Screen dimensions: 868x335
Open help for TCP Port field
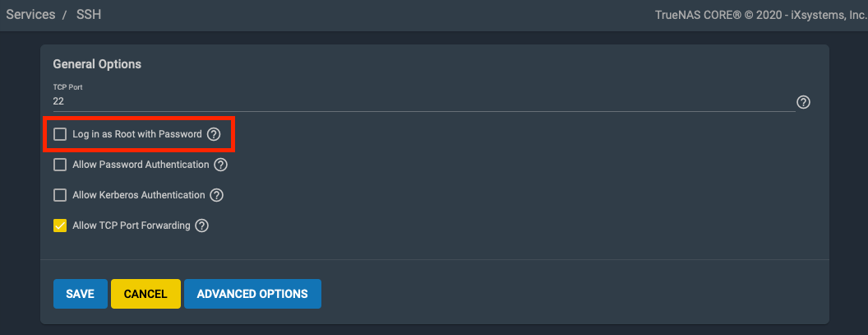pos(804,102)
